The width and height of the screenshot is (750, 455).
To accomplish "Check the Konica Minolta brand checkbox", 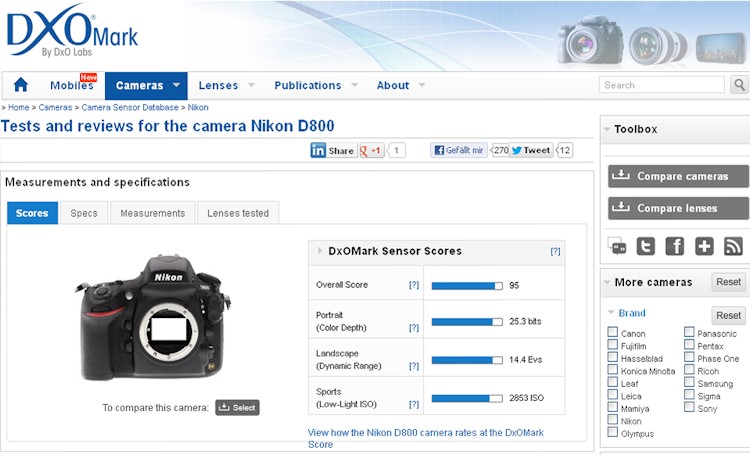I will coord(613,369).
